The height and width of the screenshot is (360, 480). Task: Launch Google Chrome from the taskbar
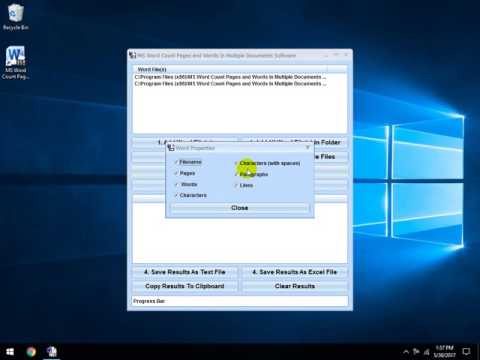click(x=31, y=352)
